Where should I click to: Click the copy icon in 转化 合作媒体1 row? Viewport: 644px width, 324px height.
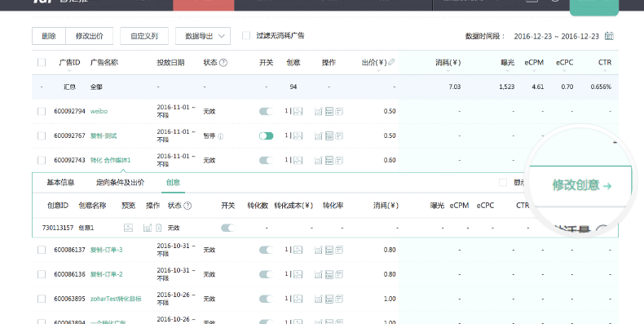[339, 160]
